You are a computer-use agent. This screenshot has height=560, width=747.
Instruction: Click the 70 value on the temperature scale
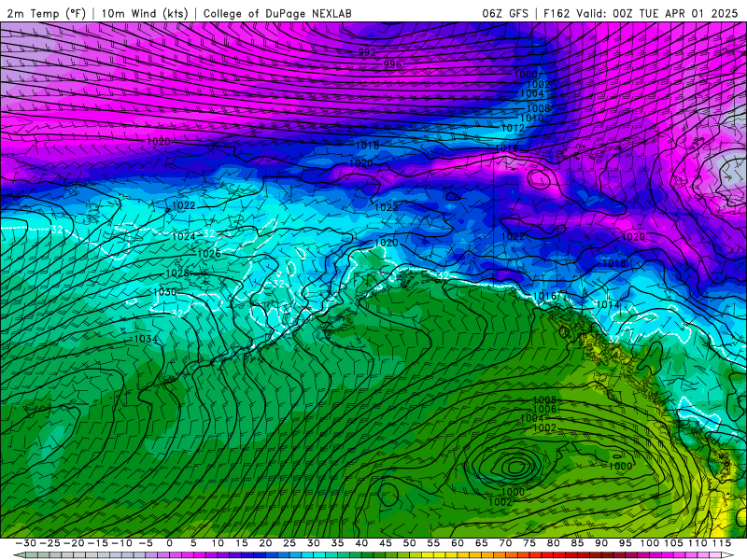tap(505, 543)
